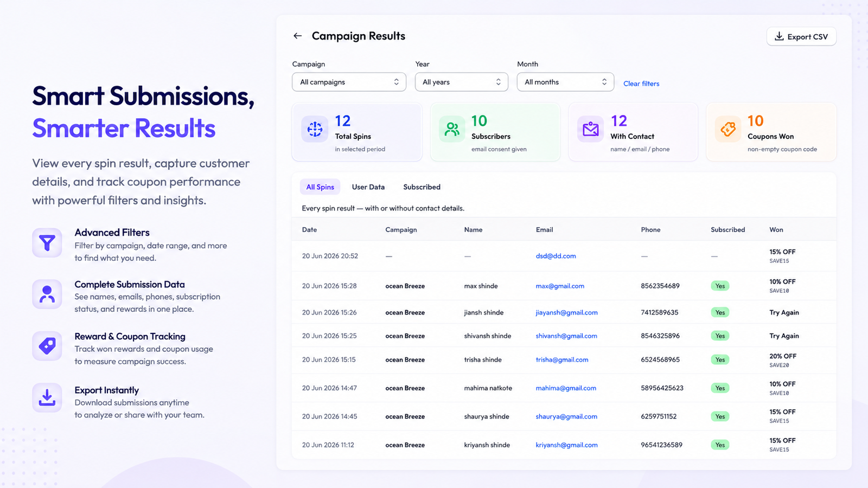Click the Total Spins wheel icon
The height and width of the screenshot is (488, 868).
coord(315,129)
